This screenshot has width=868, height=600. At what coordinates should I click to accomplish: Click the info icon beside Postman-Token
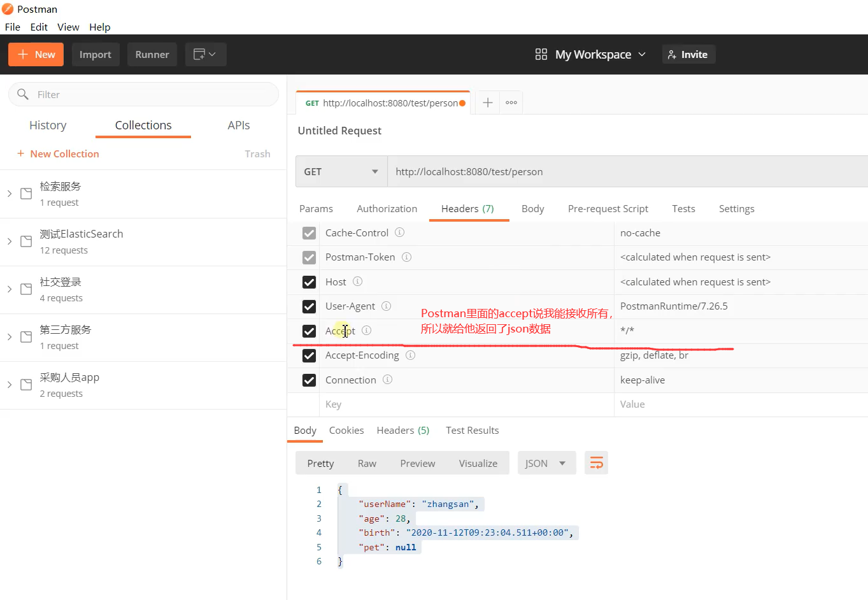(406, 257)
